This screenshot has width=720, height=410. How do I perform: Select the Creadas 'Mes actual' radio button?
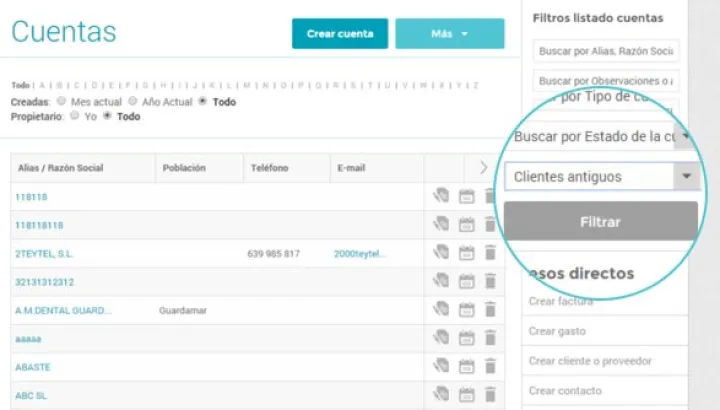pyautogui.click(x=61, y=101)
